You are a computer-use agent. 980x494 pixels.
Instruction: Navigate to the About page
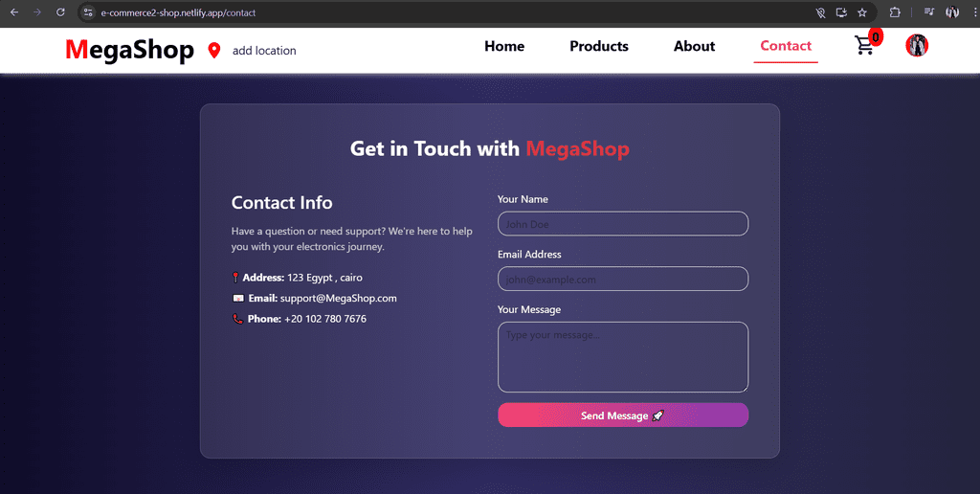coord(694,46)
